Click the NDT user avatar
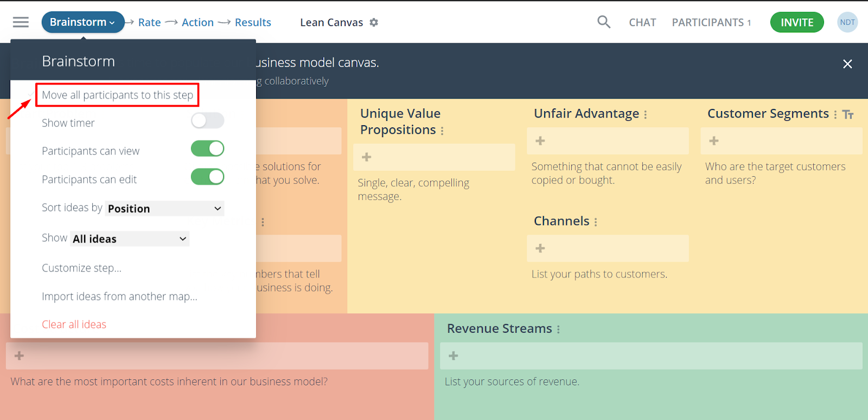This screenshot has width=868, height=420. pos(847,22)
